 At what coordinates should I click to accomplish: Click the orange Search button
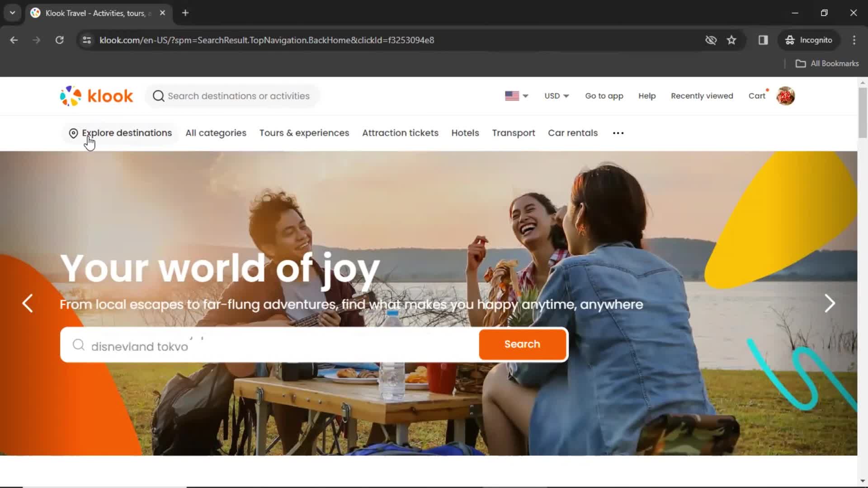click(522, 344)
